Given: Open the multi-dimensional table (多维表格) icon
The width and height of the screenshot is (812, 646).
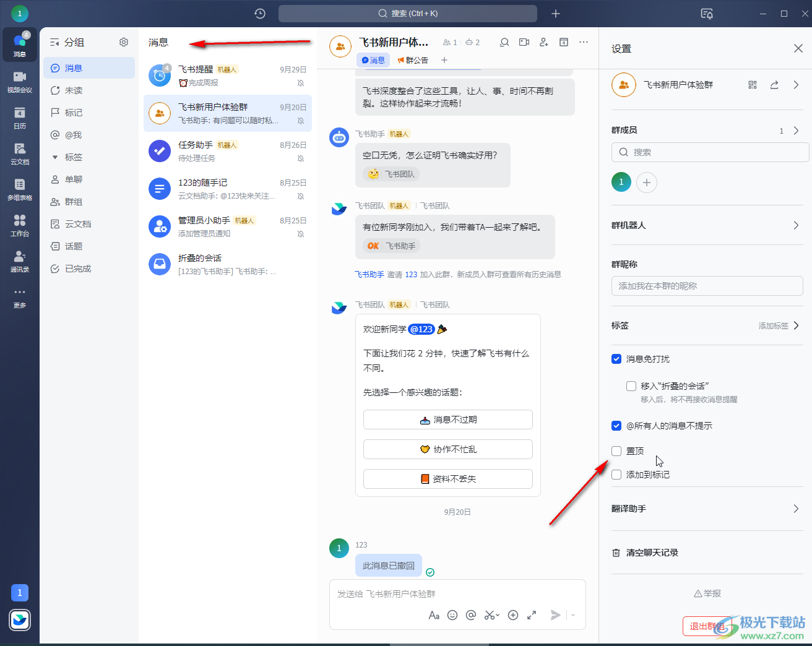Looking at the screenshot, I should point(20,189).
